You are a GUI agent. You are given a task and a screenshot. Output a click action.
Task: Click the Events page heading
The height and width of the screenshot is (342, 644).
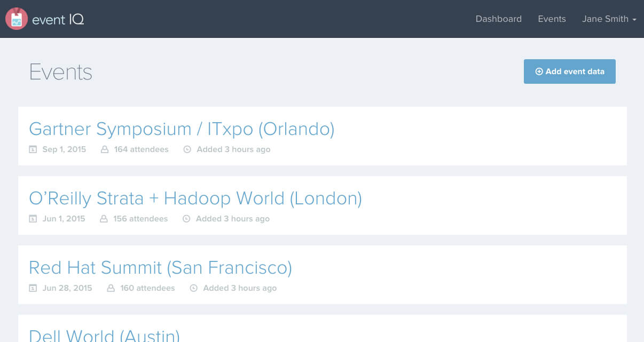tap(61, 72)
